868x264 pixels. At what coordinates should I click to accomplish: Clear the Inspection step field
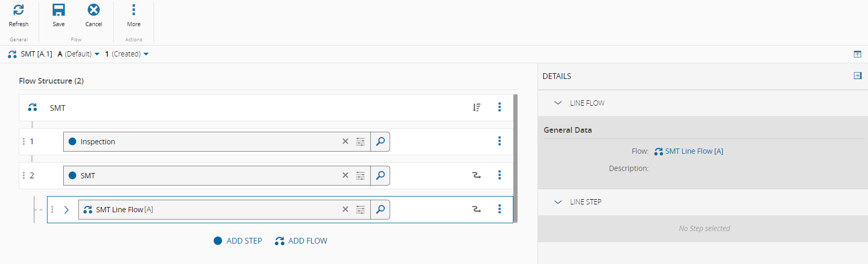click(345, 142)
